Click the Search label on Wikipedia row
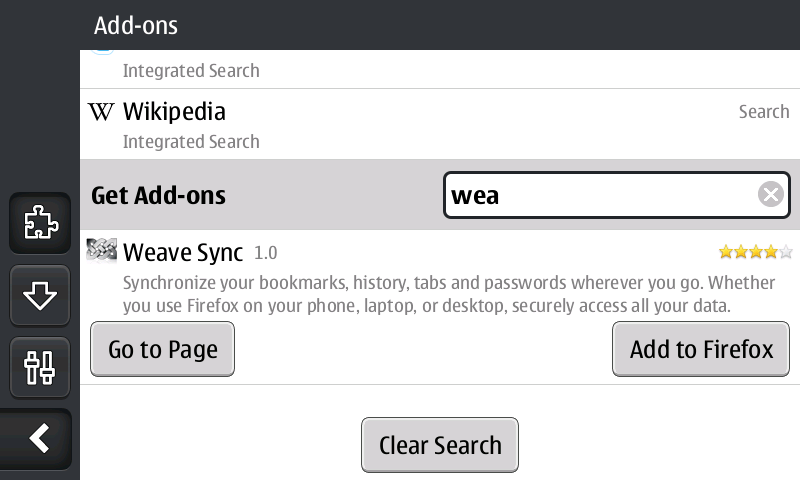The image size is (800, 480). [764, 112]
